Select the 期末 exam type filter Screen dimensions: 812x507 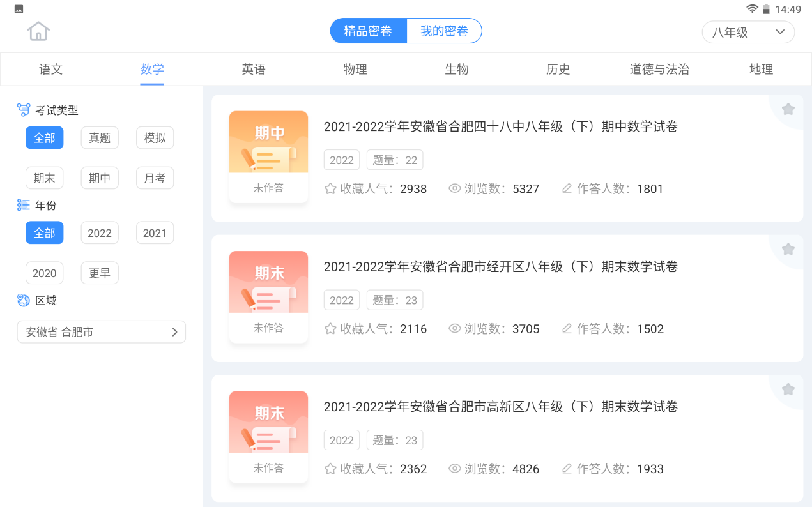coord(45,178)
